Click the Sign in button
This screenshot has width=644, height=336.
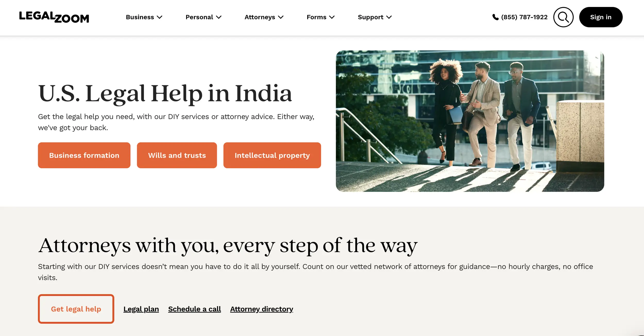tap(601, 17)
